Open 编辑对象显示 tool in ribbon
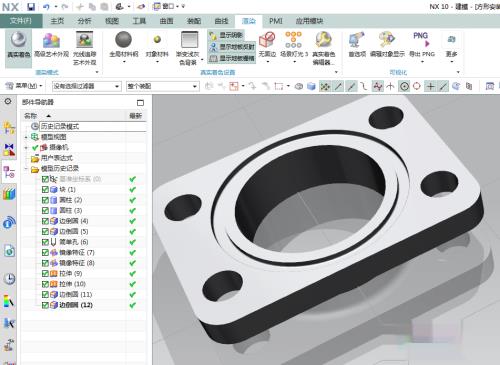Screen dimensions: 500x365 pos(387,40)
